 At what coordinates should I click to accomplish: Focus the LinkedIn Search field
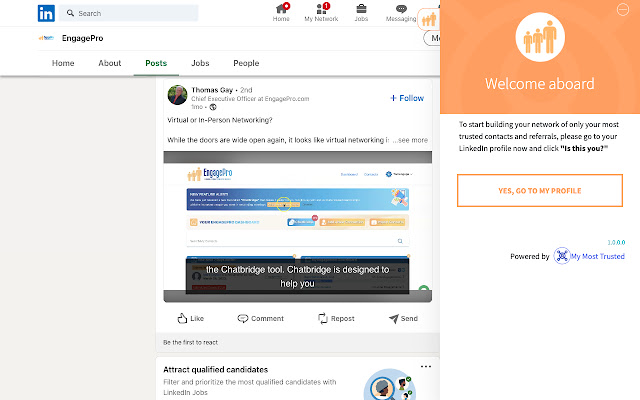pyautogui.click(x=129, y=13)
